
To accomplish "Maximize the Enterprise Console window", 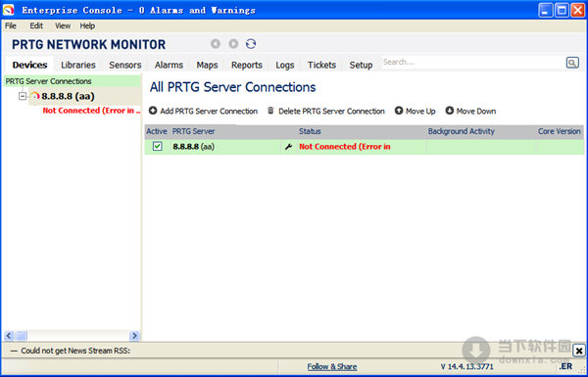I will pos(562,10).
